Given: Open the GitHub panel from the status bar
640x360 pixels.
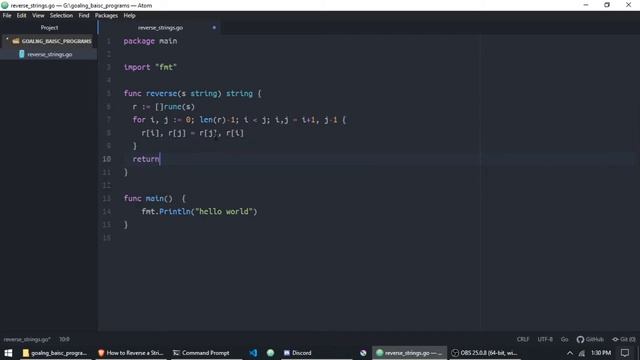Looking at the screenshot, I should [x=590, y=339].
